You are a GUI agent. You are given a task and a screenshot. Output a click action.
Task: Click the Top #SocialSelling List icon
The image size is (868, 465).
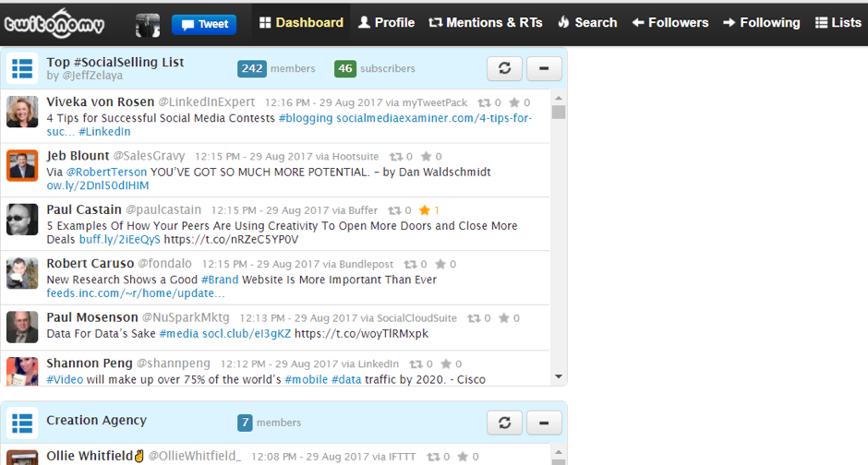click(22, 68)
